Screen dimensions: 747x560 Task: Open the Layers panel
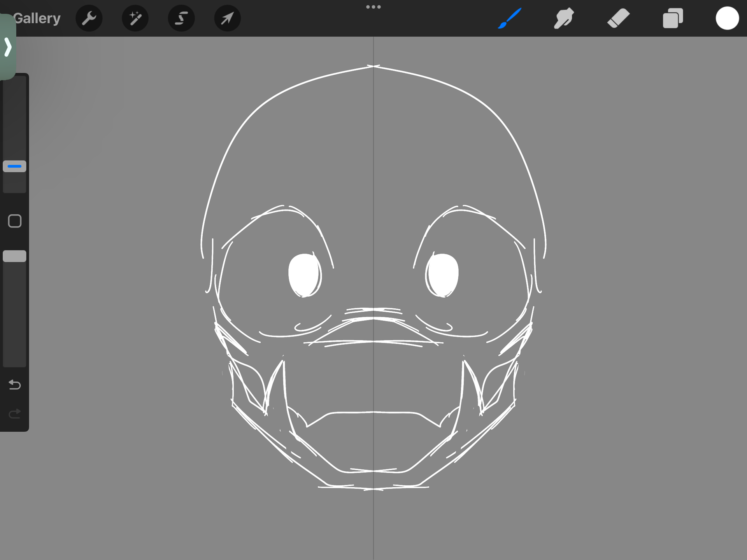(673, 18)
